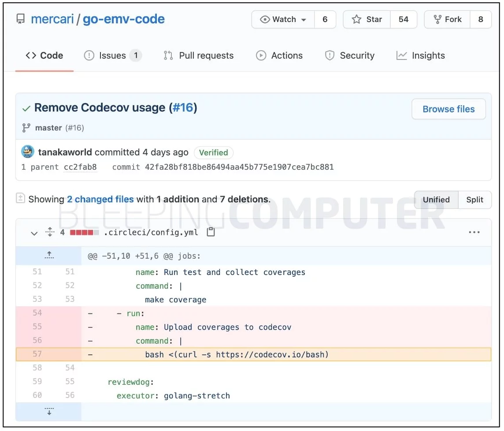View the stargazers count of 54
504x431 pixels.
click(404, 19)
